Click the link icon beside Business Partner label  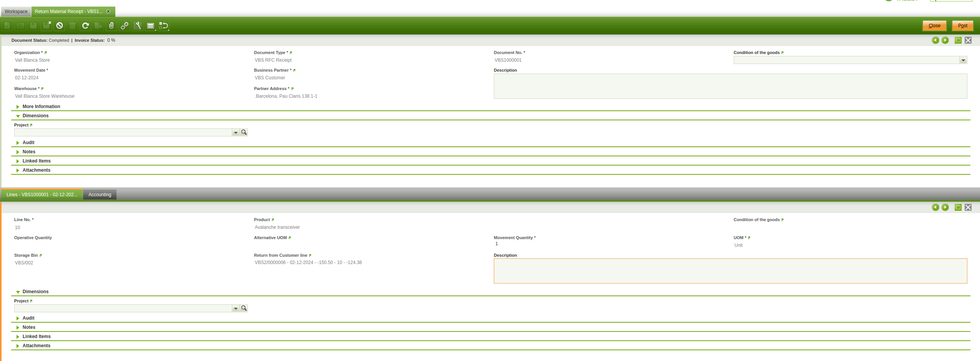[294, 70]
